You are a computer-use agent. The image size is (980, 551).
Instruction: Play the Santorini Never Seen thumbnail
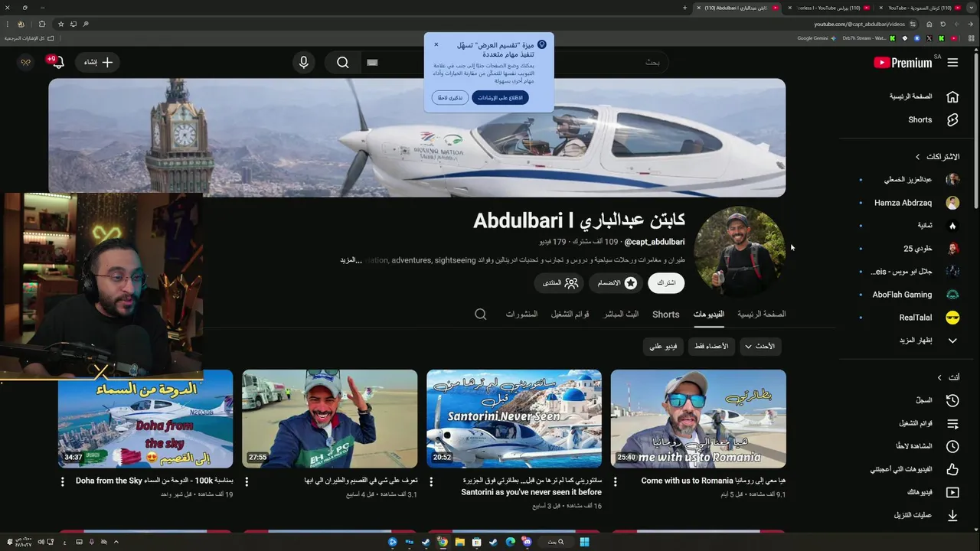coord(514,419)
